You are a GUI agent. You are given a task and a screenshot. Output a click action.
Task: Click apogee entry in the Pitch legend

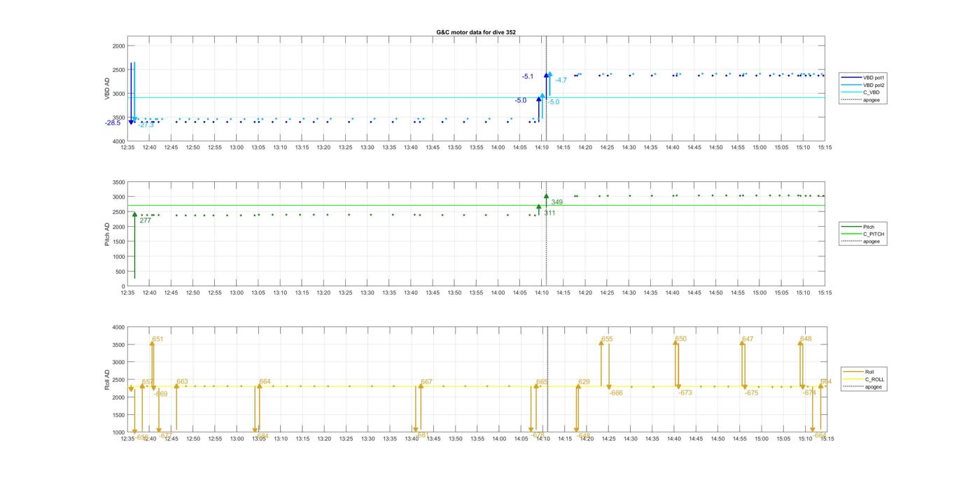[862, 241]
